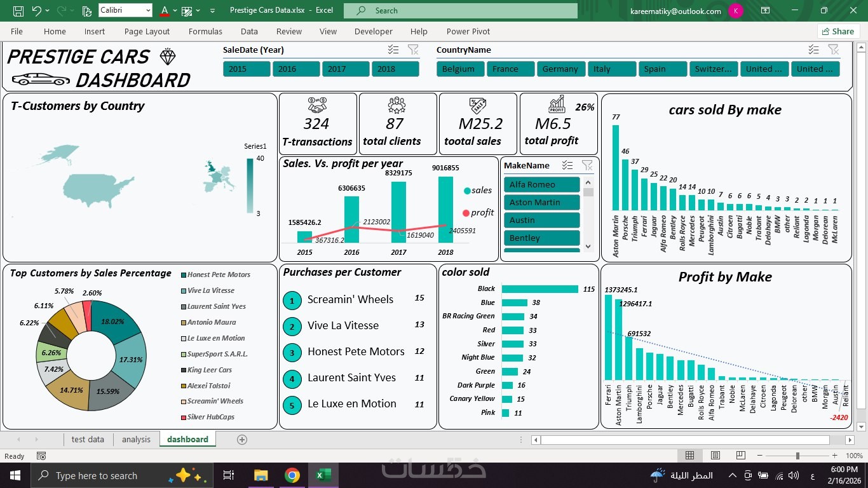Select Alfa Romeo in MakeName slicer

click(541, 184)
